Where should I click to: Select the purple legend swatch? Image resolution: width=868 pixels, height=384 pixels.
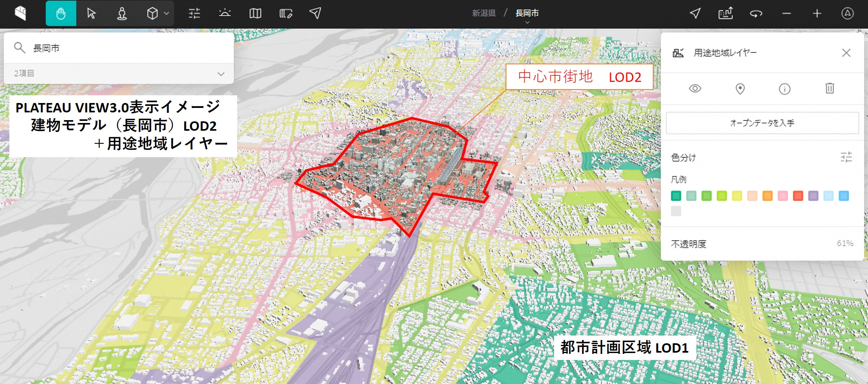813,196
